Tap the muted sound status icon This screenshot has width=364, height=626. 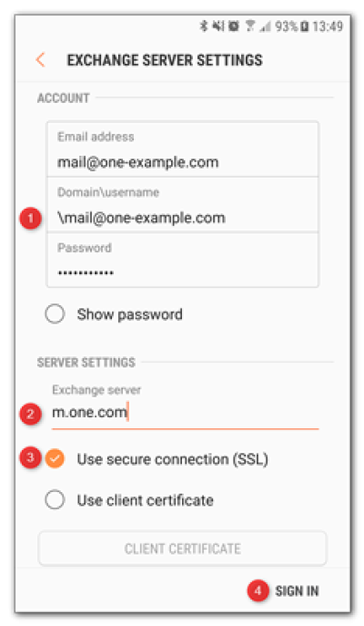point(218,26)
